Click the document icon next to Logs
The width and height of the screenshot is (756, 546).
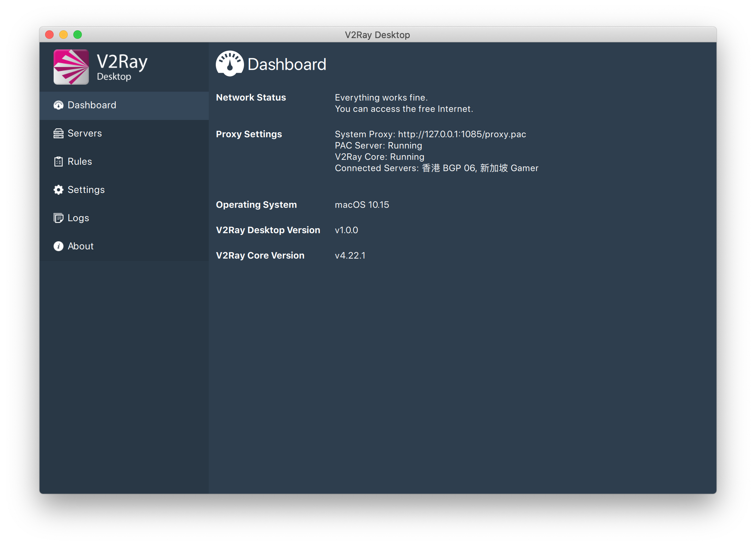click(58, 218)
